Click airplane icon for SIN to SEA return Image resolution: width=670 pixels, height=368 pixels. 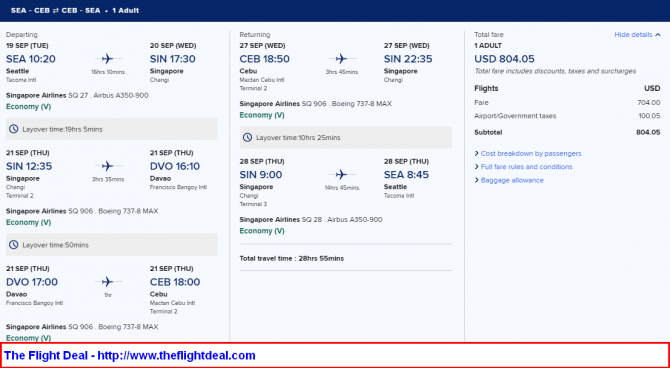pos(341,174)
